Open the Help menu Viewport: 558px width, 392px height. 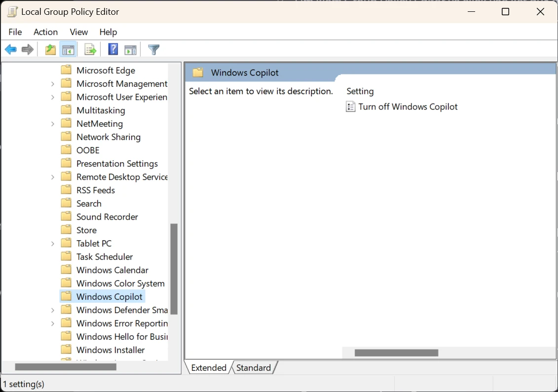coord(108,32)
